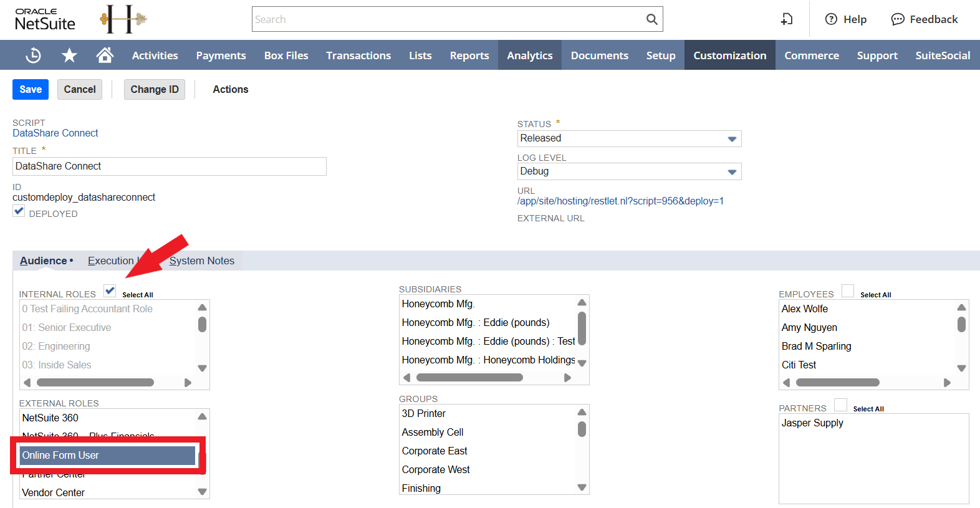Click the Help question-mark icon
Viewport: 980px width, 508px height.
pyautogui.click(x=831, y=19)
